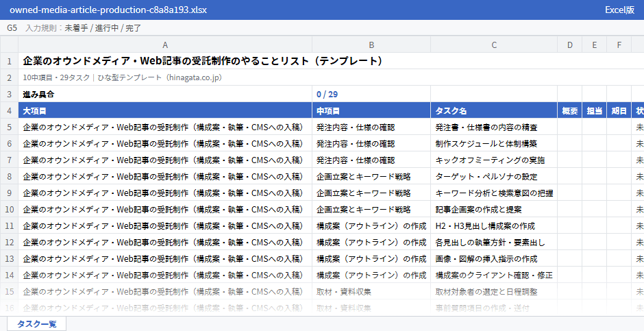Select column F header
The height and width of the screenshot is (331, 644).
pos(619,45)
